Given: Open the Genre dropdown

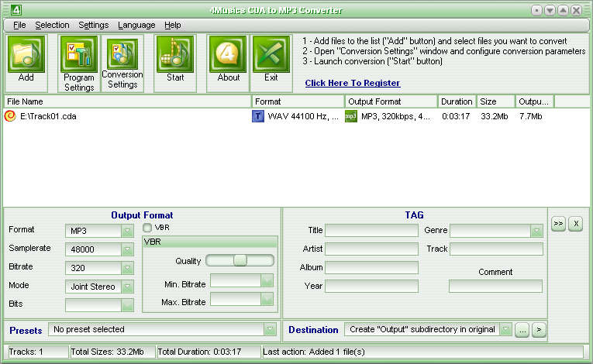Looking at the screenshot, I should click(536, 231).
